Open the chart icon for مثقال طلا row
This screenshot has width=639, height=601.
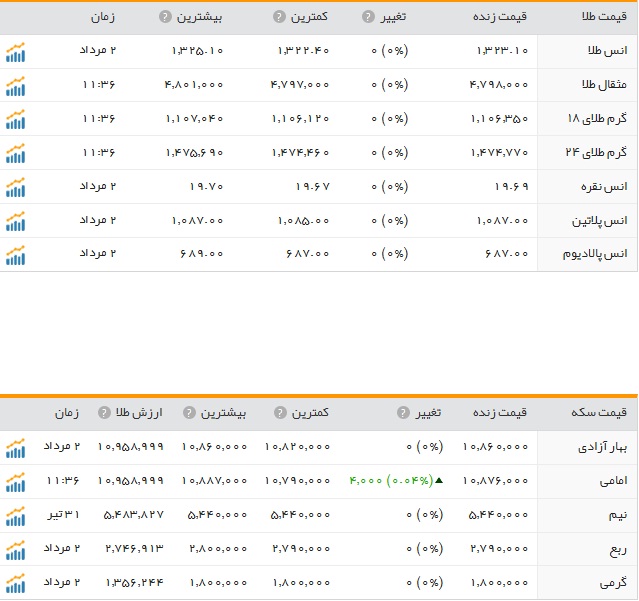coord(15,86)
